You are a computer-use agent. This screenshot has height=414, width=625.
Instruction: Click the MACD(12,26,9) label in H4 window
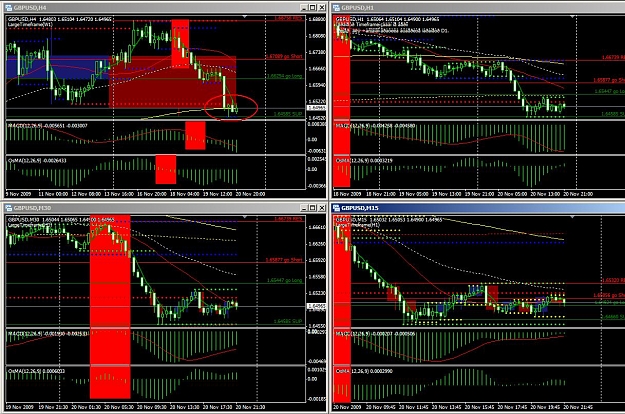[47, 126]
